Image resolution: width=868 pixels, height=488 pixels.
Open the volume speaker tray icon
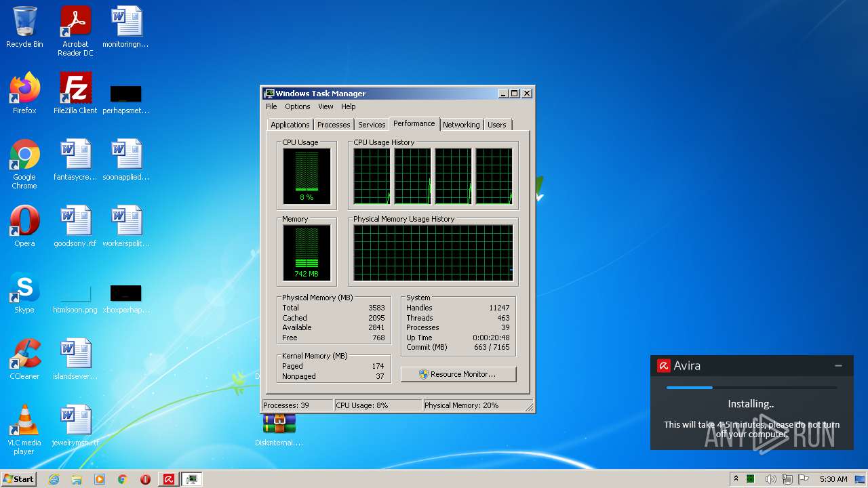(x=770, y=479)
